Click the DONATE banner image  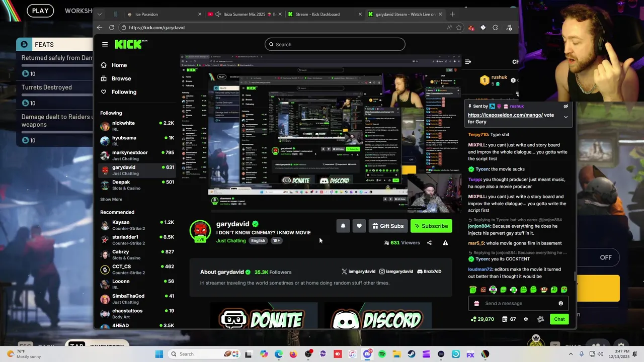point(264,316)
